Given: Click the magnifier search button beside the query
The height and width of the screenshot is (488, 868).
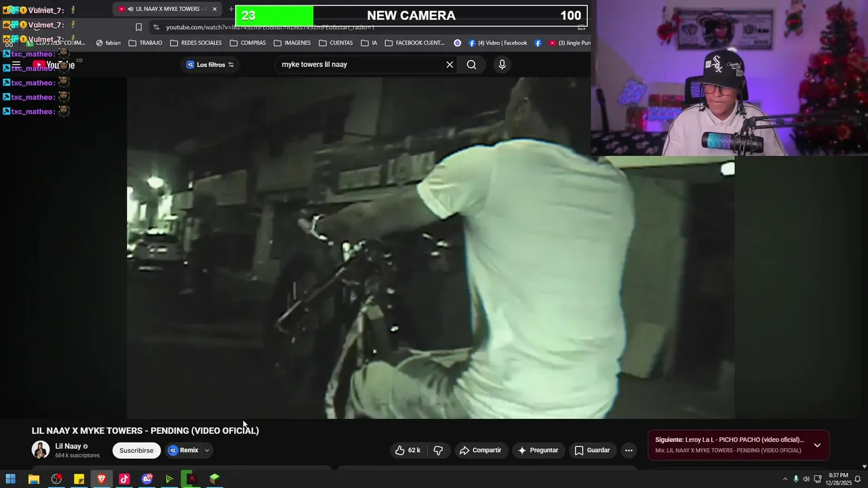Looking at the screenshot, I should (x=471, y=64).
